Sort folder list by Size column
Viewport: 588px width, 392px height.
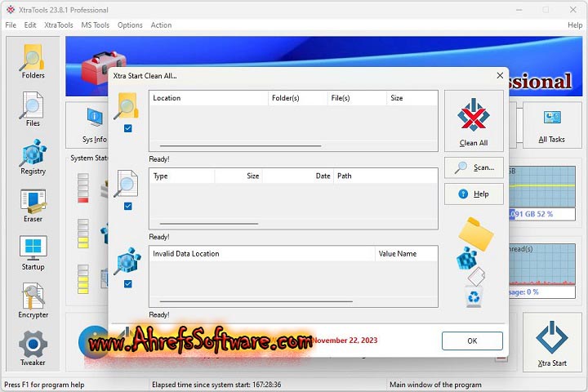pyautogui.click(x=412, y=98)
